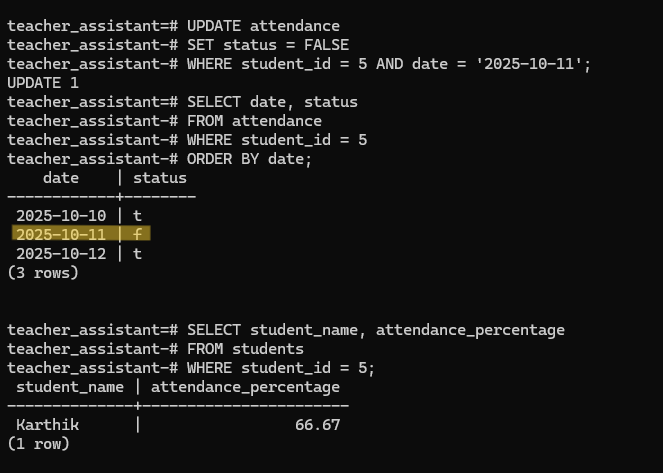
Task: Click the student name 'Karthik'
Action: (47, 425)
